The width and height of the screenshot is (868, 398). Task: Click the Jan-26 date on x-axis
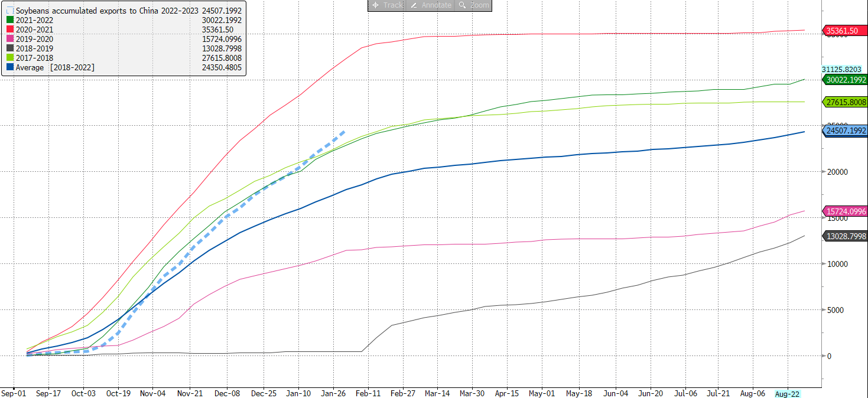(x=333, y=393)
